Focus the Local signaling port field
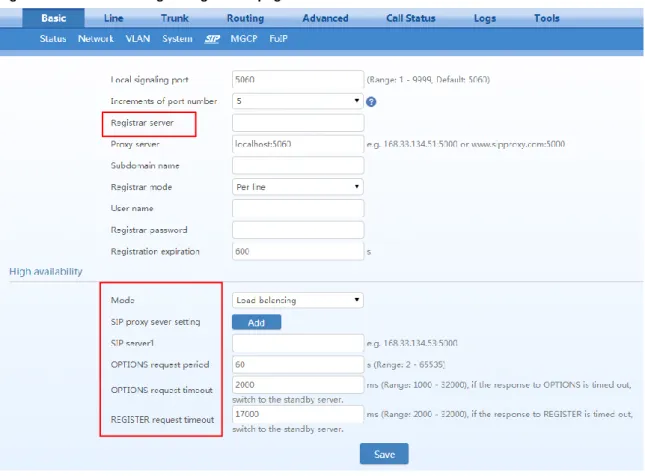The height and width of the screenshot is (476, 645). [298, 79]
